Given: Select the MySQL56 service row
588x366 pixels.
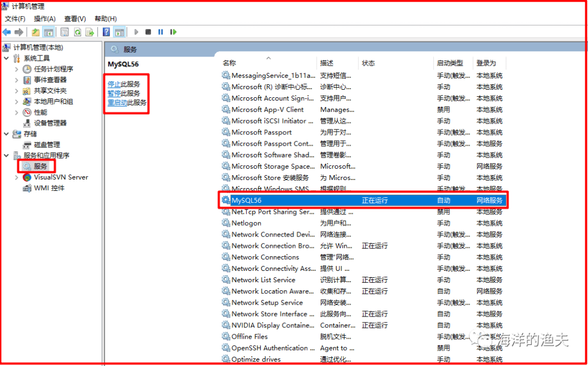Looking at the screenshot, I should pyautogui.click(x=363, y=201).
